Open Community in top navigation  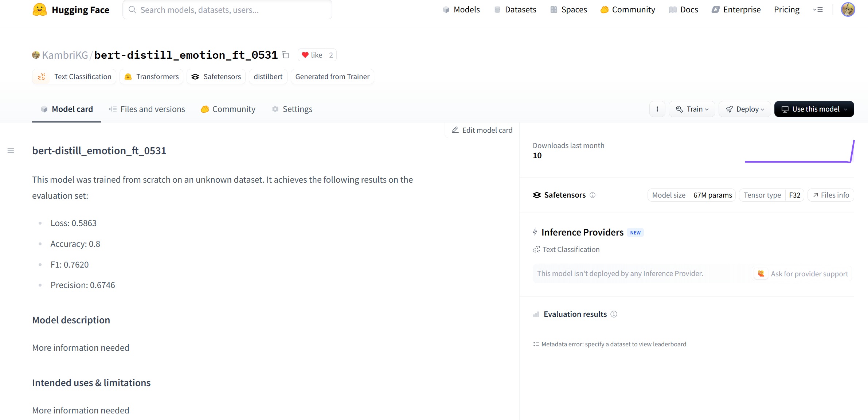627,10
